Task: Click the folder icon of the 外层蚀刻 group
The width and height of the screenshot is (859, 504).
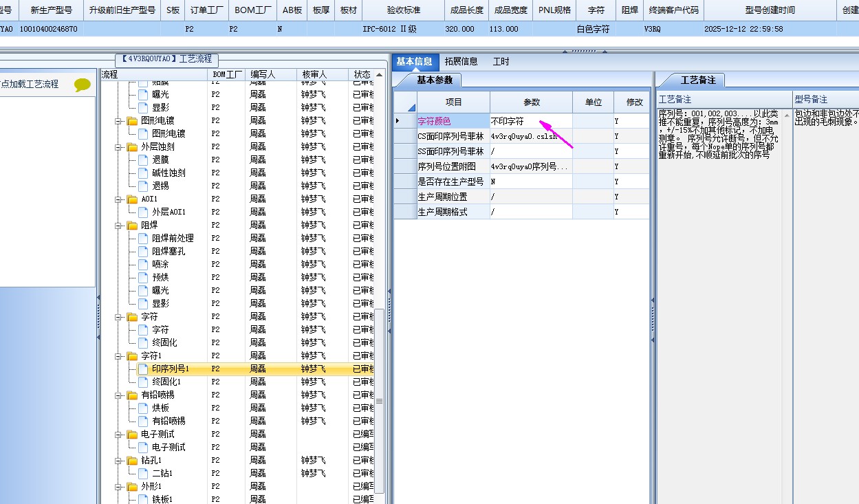Action: coord(132,147)
